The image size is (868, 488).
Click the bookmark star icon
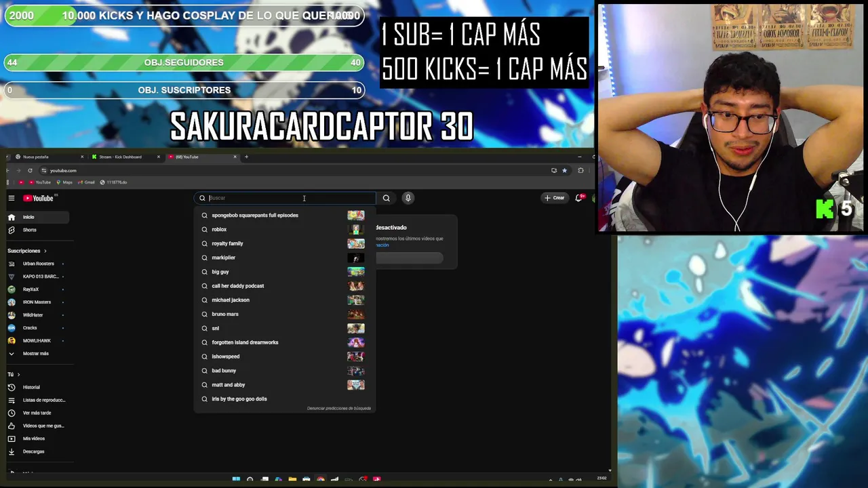pyautogui.click(x=564, y=170)
